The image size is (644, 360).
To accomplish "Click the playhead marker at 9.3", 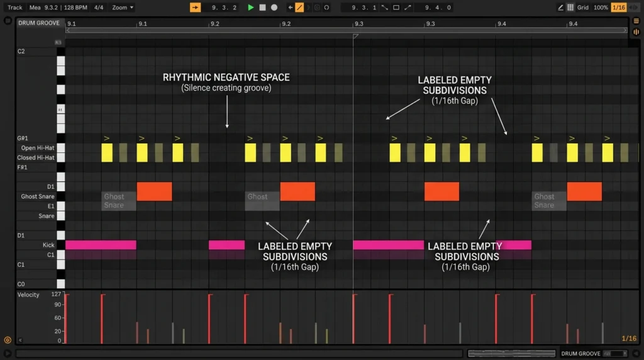I will point(356,37).
